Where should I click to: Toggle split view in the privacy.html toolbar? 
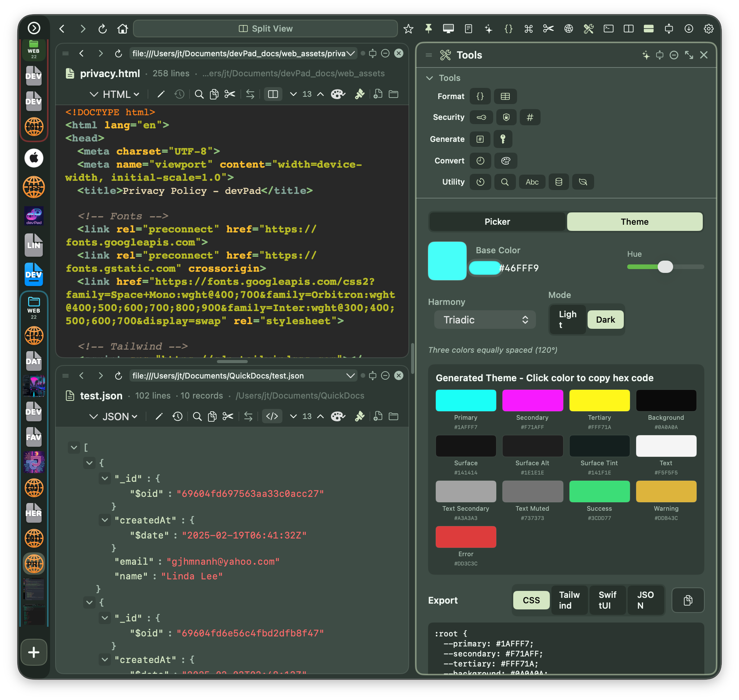click(x=273, y=94)
